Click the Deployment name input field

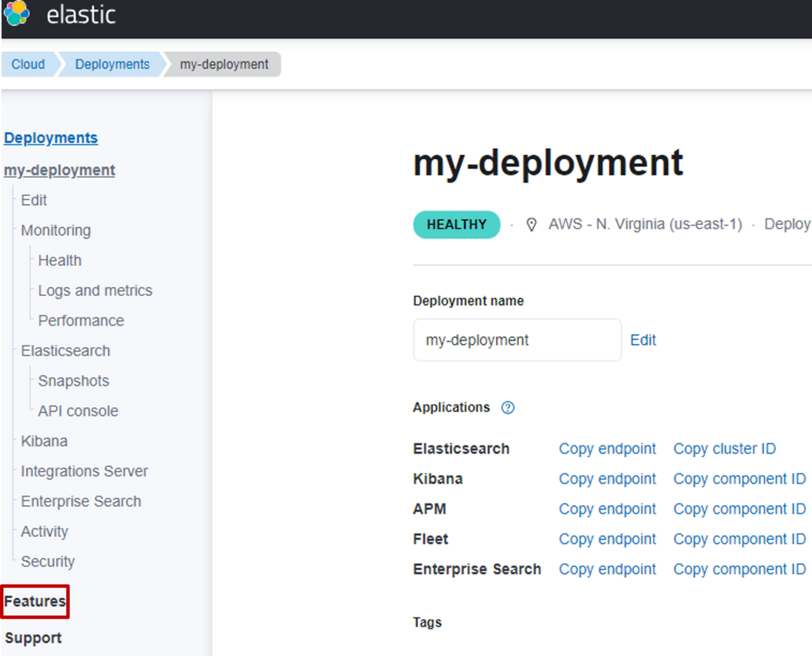click(517, 340)
